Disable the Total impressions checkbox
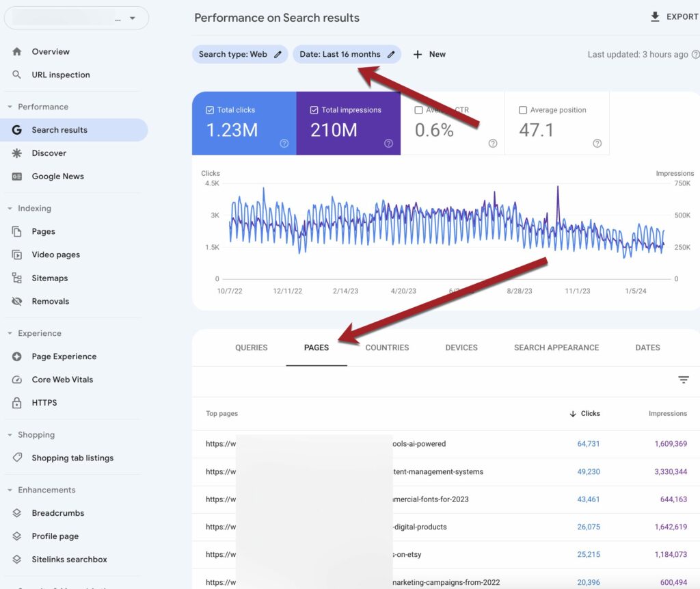This screenshot has height=589, width=700. (314, 110)
